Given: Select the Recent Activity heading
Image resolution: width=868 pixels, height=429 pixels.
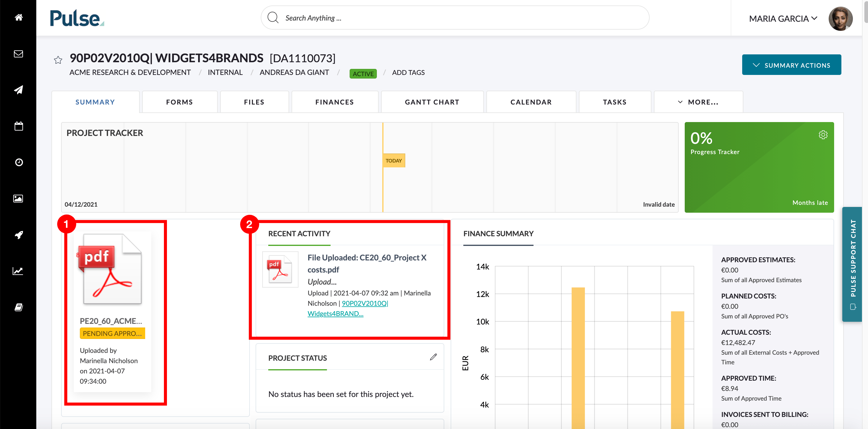Looking at the screenshot, I should click(299, 234).
